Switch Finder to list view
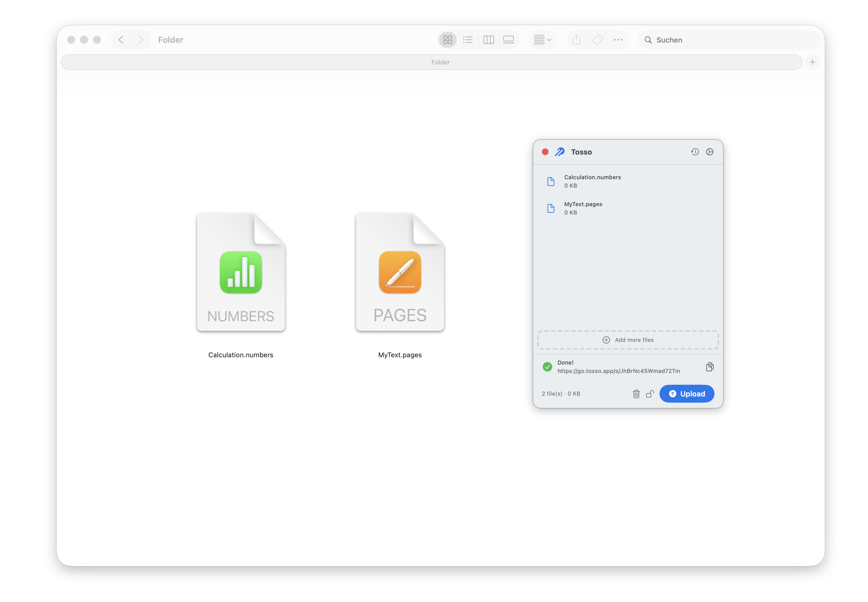The height and width of the screenshot is (602, 868). (468, 39)
